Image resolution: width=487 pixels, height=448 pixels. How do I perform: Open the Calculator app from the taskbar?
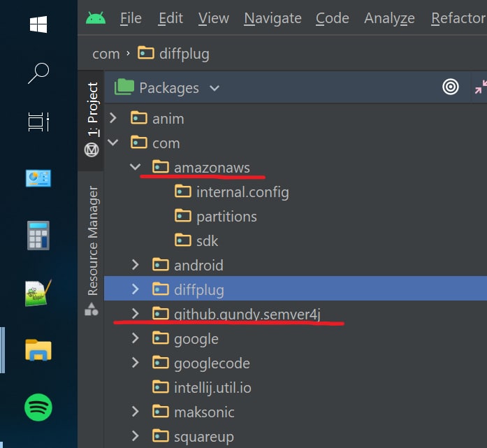pyautogui.click(x=38, y=236)
